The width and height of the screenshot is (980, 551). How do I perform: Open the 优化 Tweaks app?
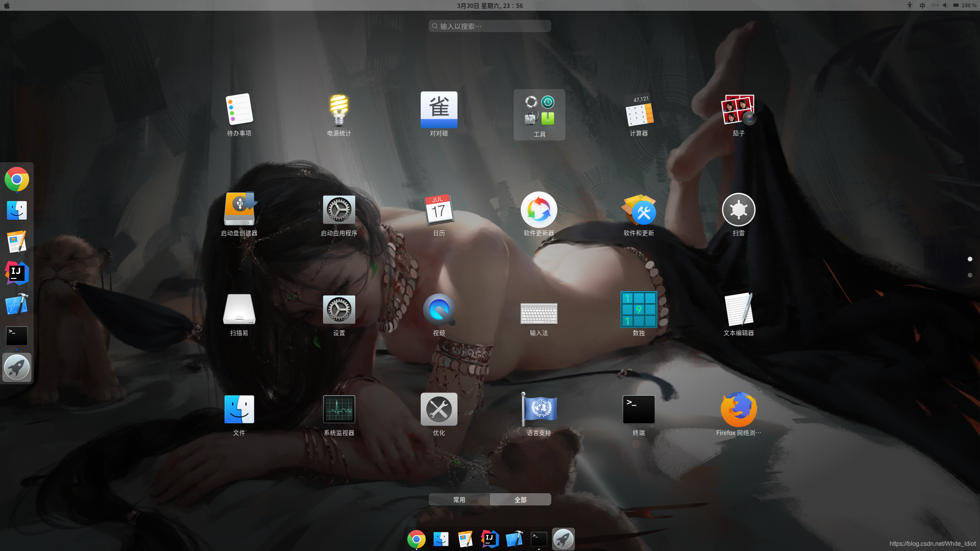[x=439, y=409]
